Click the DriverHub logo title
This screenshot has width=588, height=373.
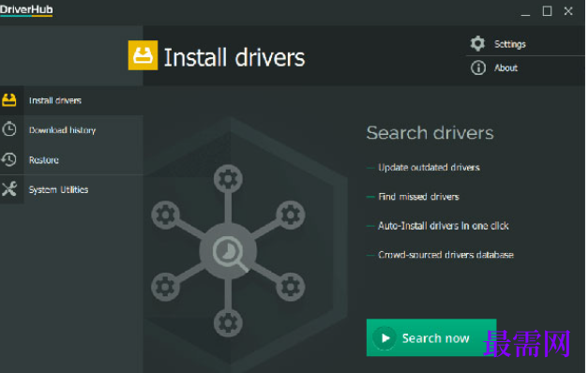click(x=26, y=9)
